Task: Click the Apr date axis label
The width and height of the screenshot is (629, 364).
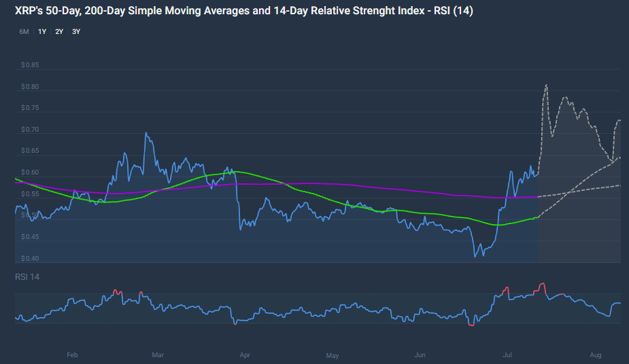Action: pyautogui.click(x=245, y=354)
